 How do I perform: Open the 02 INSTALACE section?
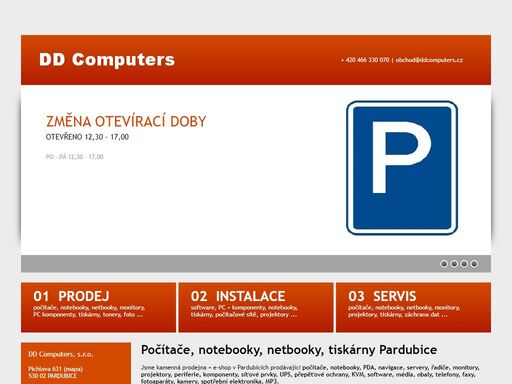point(256,307)
